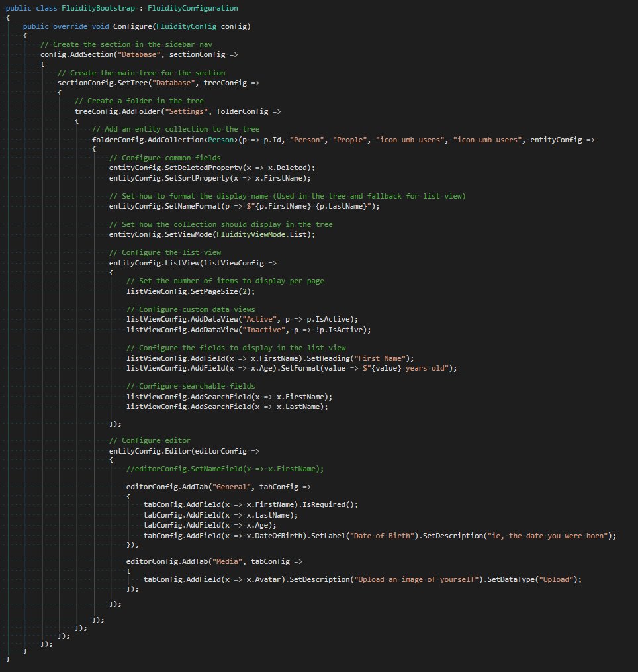Click the comment "Create the main tree for the section"

(142, 73)
